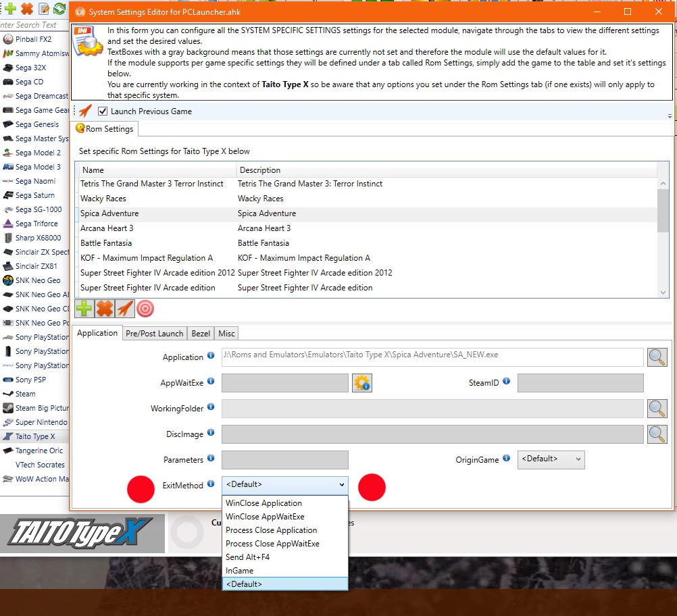This screenshot has height=616, width=677.
Task: Open the Misc tab
Action: [226, 333]
